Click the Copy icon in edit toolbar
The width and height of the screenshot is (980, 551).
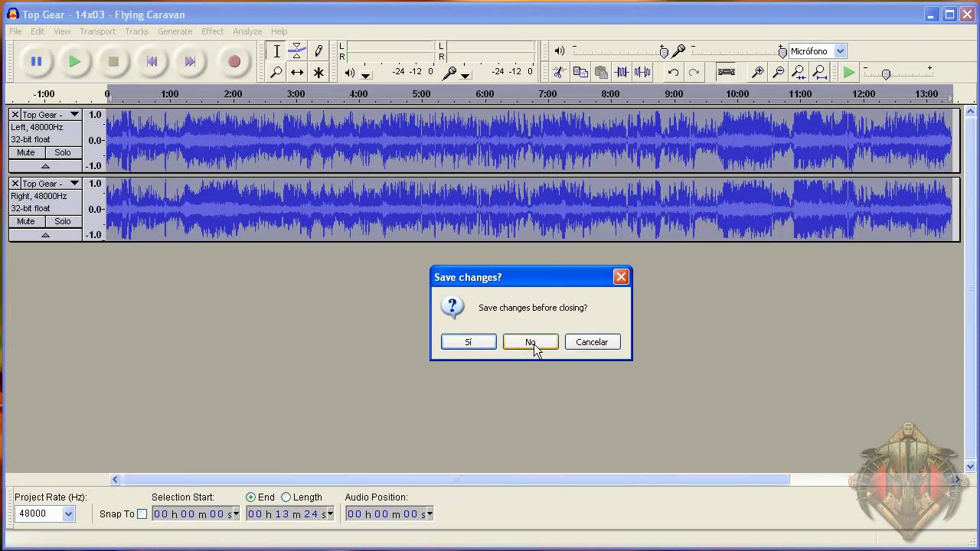point(580,72)
